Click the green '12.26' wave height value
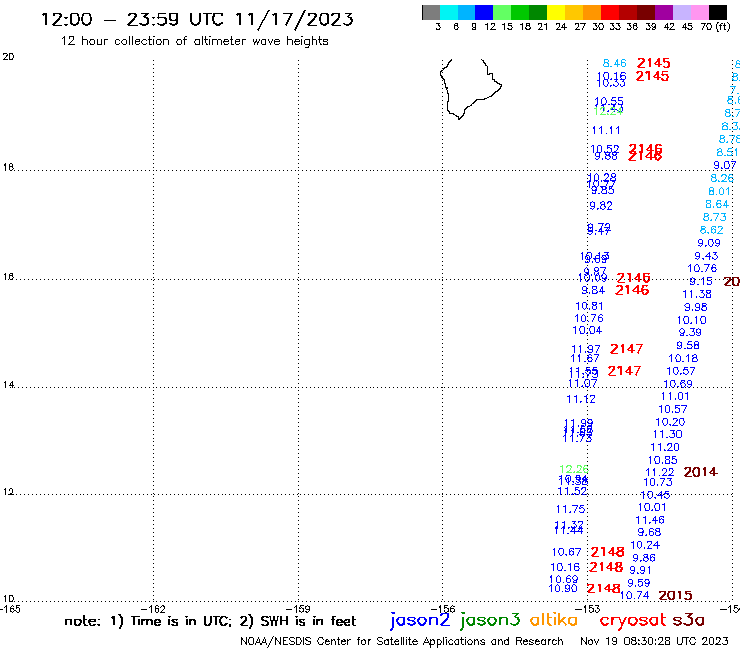Image resolution: width=740 pixels, height=650 pixels. 574,469
